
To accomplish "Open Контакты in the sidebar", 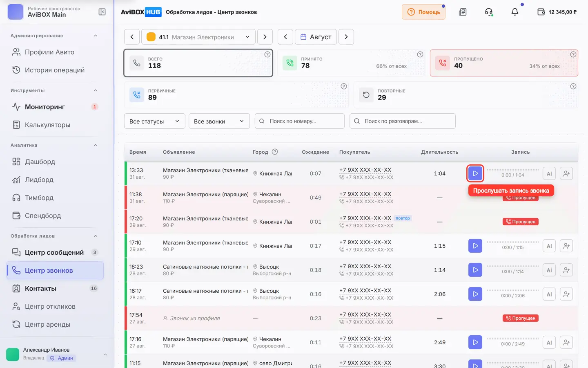I will click(55, 288).
